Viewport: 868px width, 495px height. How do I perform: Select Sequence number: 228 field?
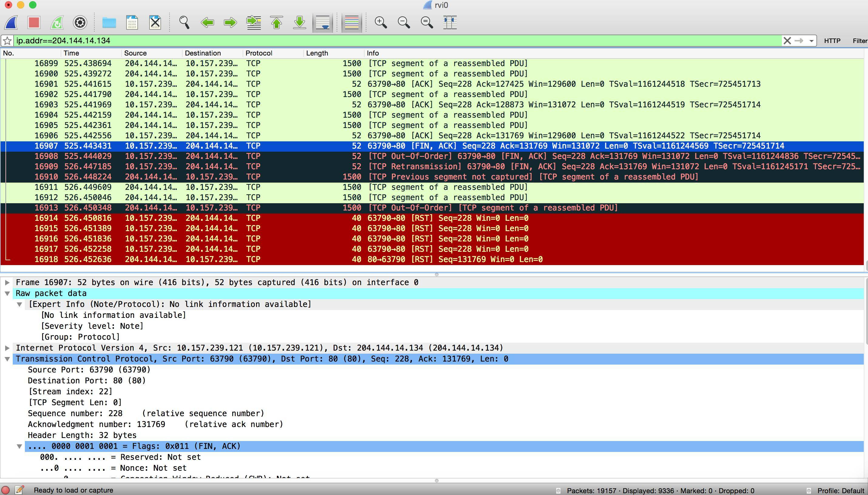[146, 413]
